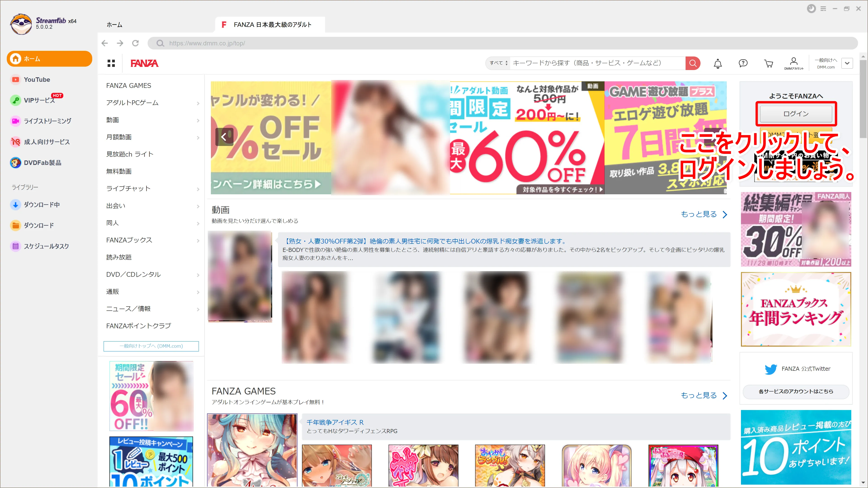This screenshot has height=488, width=868.
Task: Open the 最大60%OFF アダルト動画 sale banner
Action: pyautogui.click(x=527, y=138)
